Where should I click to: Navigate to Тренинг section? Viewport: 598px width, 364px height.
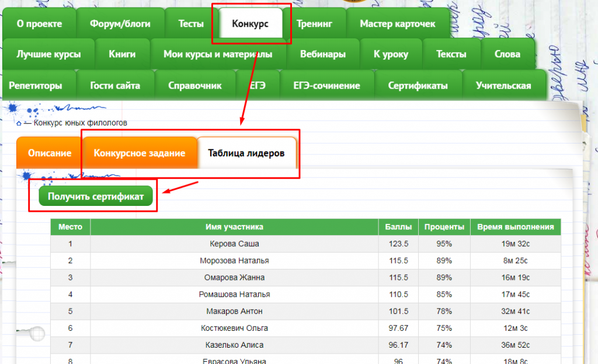(x=314, y=24)
